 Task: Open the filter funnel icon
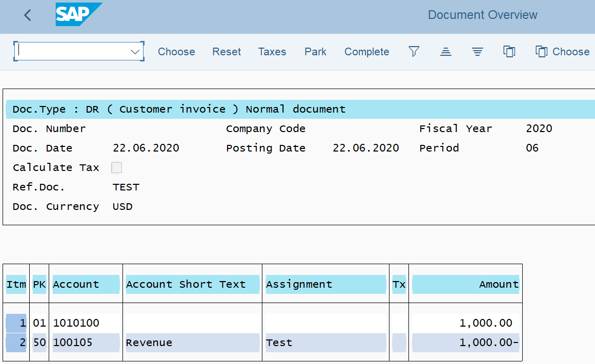[x=414, y=51]
